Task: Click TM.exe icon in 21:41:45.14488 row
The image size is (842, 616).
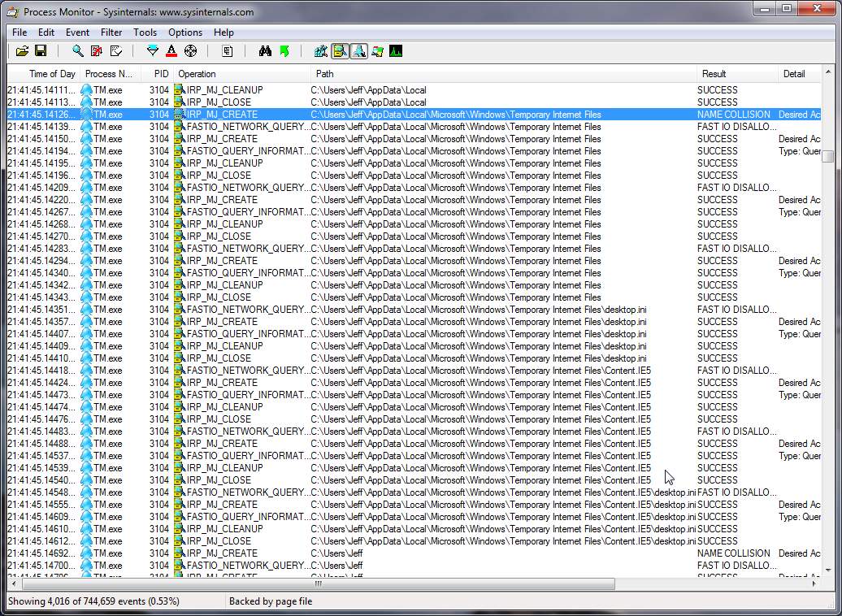Action: click(x=86, y=444)
